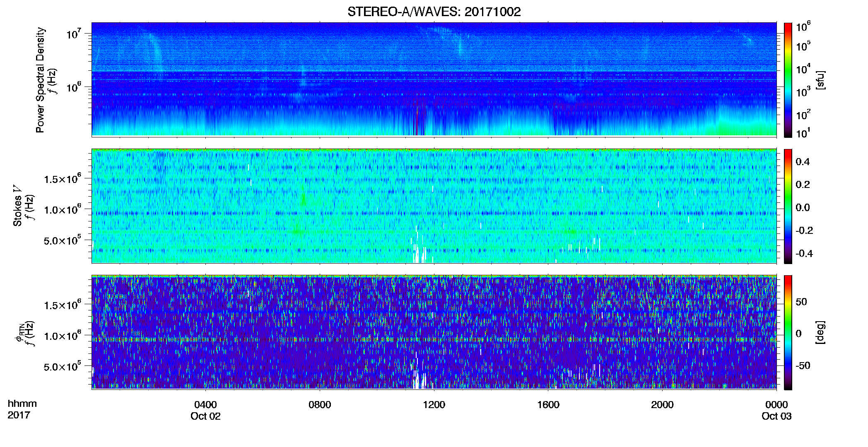
Task: Click the Stokes V colorbar
Action: (788, 206)
